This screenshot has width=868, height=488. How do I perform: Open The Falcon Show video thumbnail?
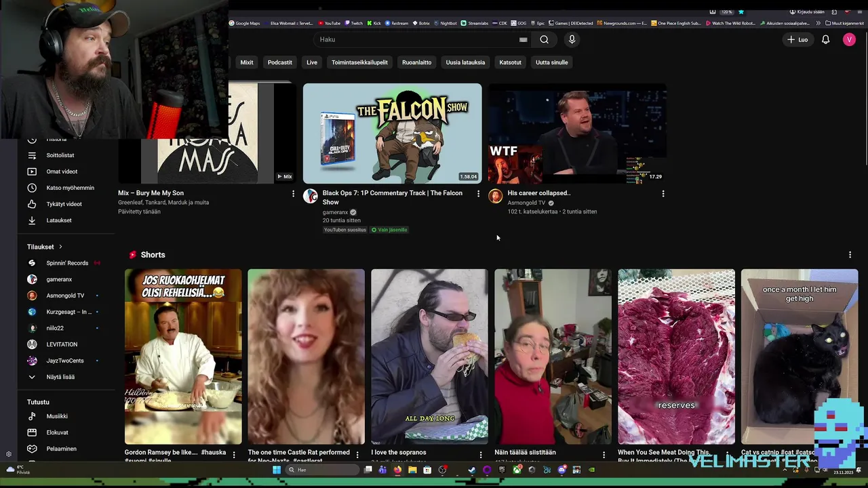[392, 134]
